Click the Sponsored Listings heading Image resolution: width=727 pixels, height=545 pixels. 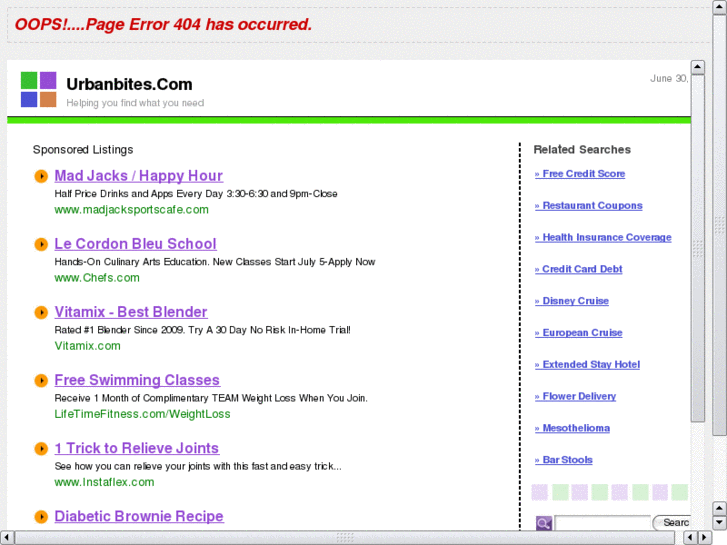tap(83, 150)
